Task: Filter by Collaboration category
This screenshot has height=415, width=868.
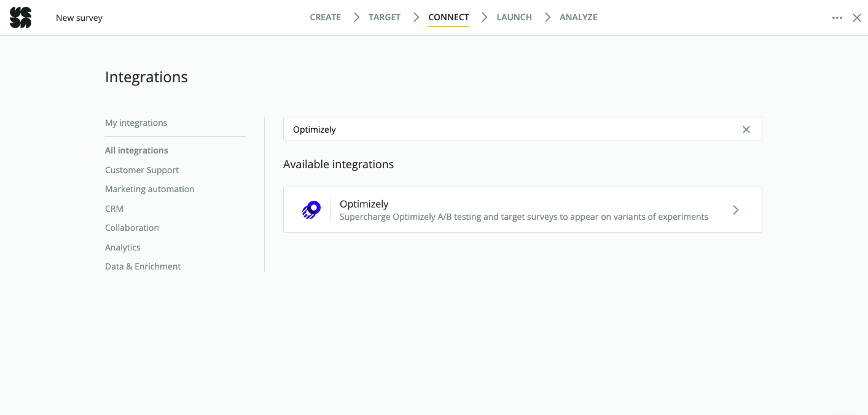Action: [132, 228]
